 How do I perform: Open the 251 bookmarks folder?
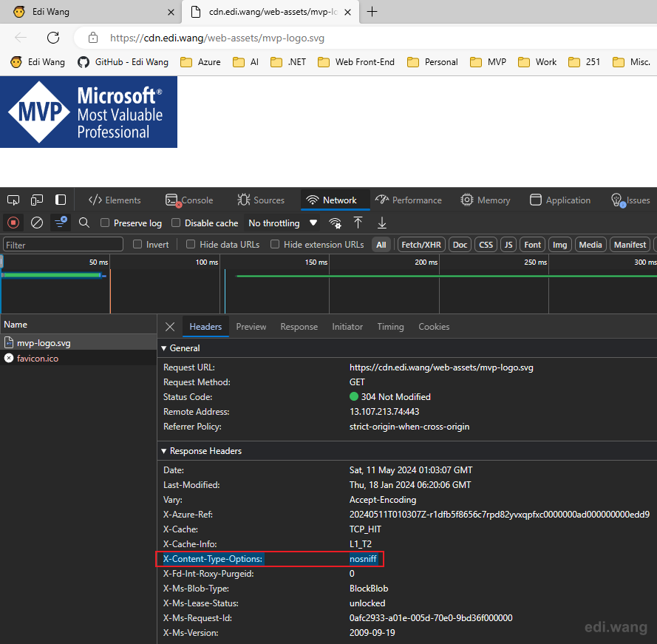pos(585,62)
